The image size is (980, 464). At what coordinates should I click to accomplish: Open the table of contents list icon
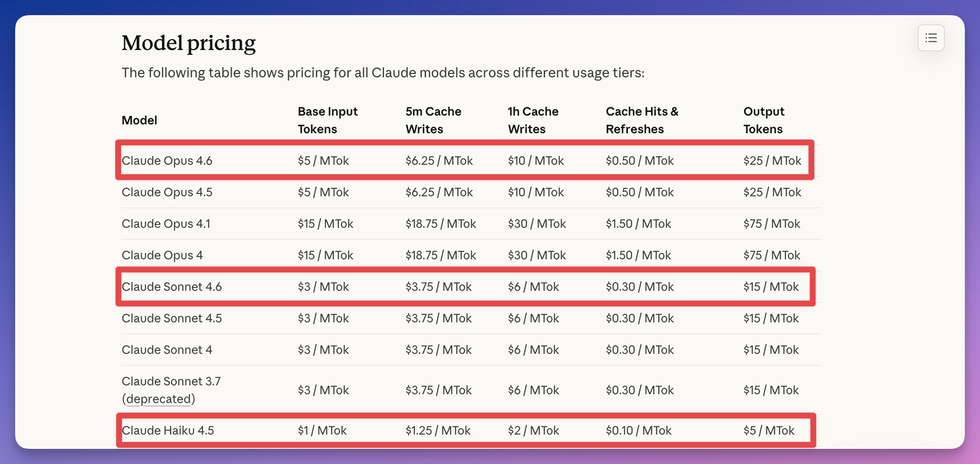point(931,38)
